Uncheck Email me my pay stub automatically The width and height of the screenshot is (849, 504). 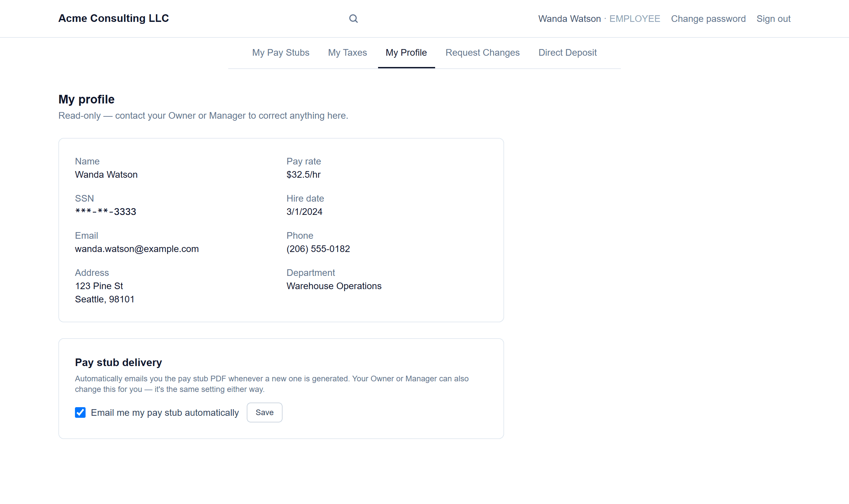point(80,412)
